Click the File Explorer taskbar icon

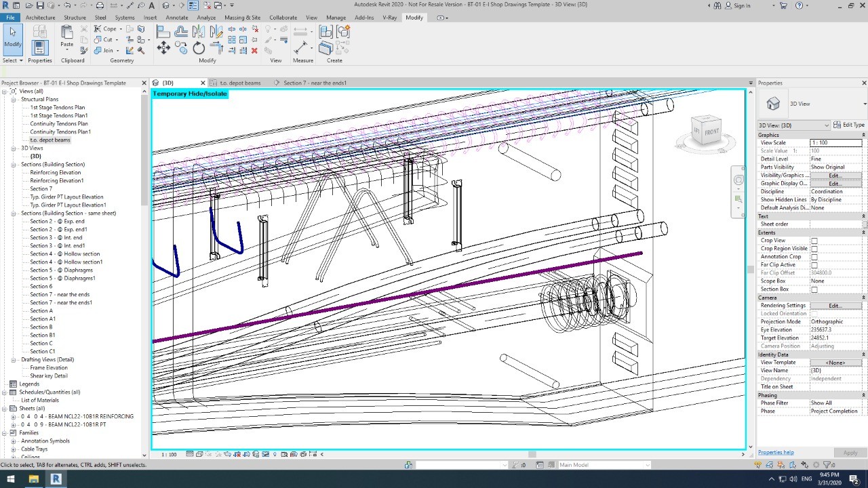coord(33,479)
